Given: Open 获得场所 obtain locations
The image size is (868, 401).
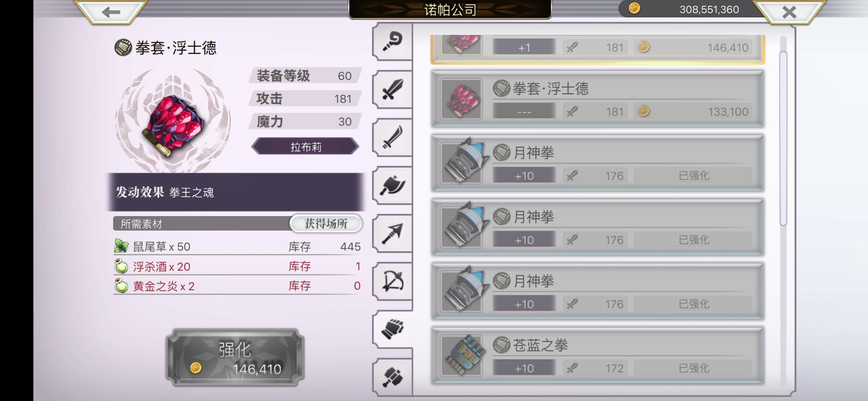Looking at the screenshot, I should pos(326,224).
